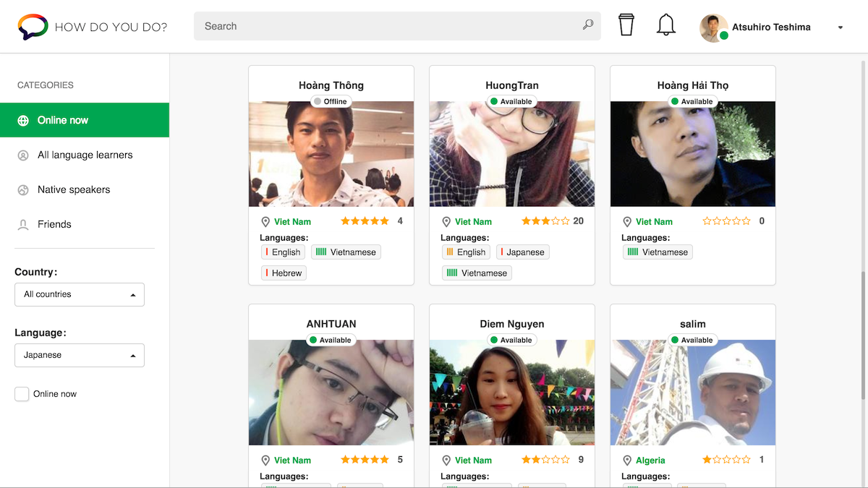Click the Vietnamese tag on Hoàng Hải Thọ's card
The image size is (868, 488).
coord(658,252)
